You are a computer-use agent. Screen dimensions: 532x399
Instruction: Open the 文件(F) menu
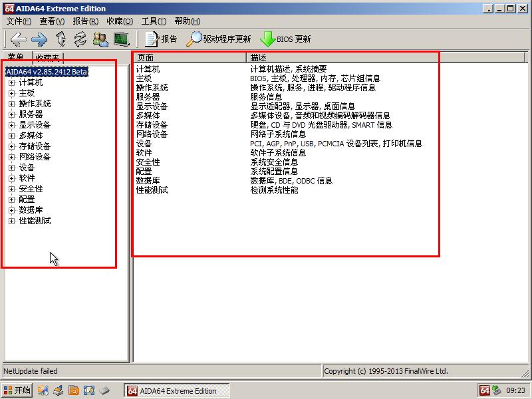(x=19, y=21)
